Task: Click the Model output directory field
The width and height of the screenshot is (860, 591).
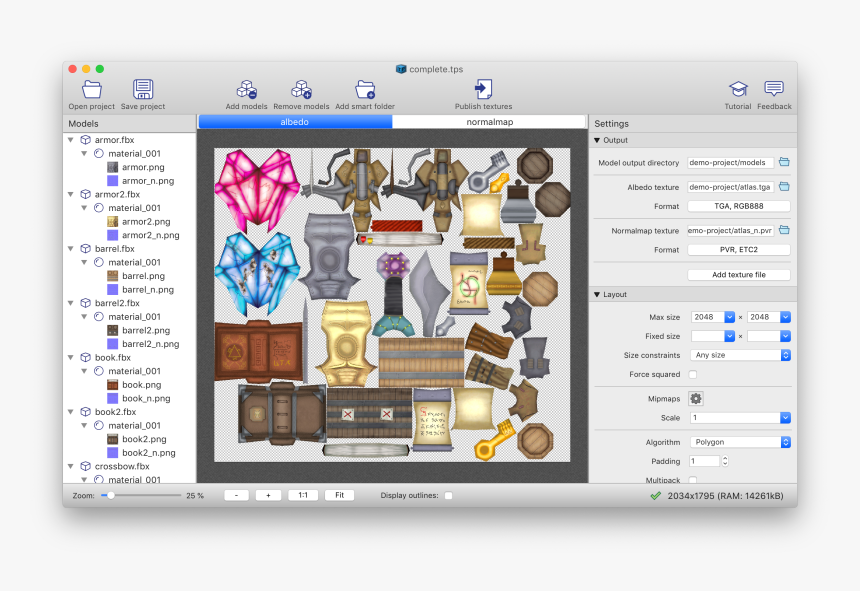Action: point(731,162)
